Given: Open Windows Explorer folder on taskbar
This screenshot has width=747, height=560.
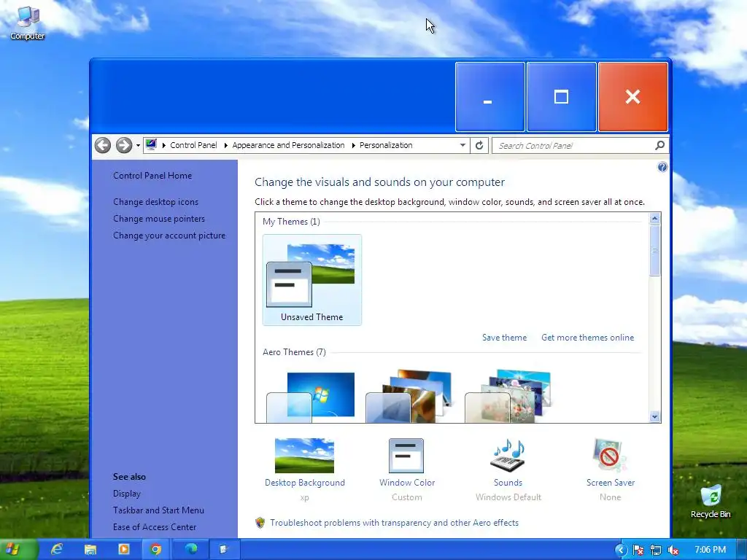Looking at the screenshot, I should [90, 550].
